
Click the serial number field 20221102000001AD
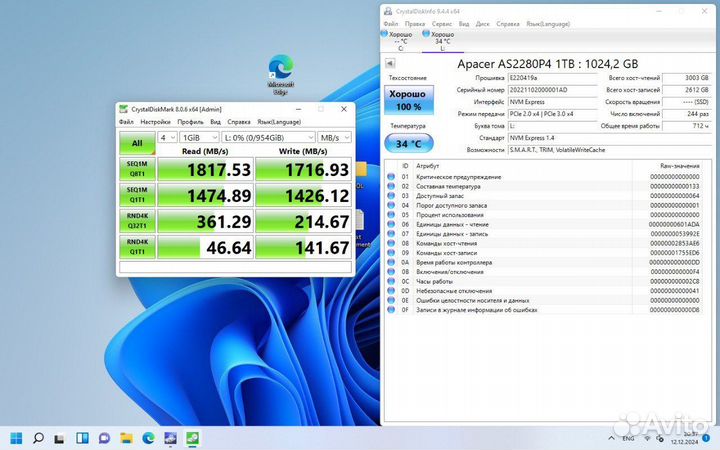(552, 90)
